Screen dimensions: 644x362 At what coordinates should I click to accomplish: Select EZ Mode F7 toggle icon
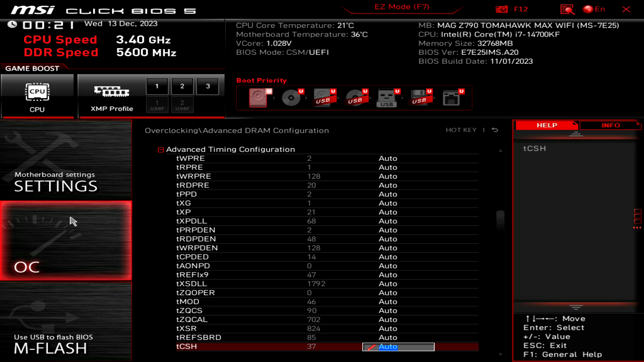tap(401, 7)
